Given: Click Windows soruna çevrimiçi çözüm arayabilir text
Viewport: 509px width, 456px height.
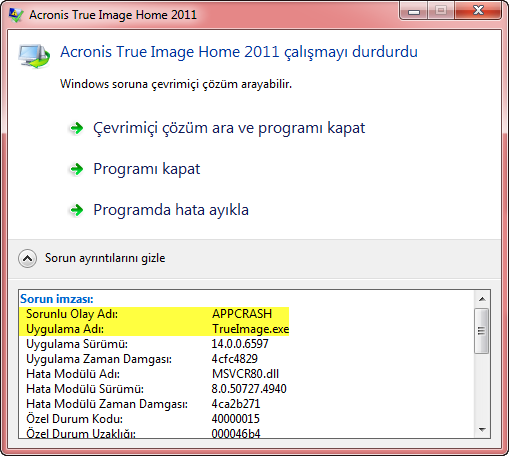Looking at the screenshot, I should tap(176, 84).
